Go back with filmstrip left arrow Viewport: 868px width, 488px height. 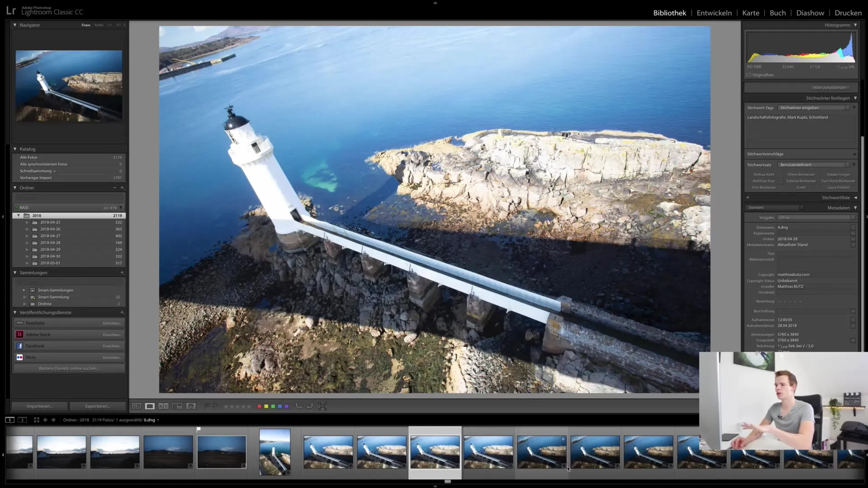tap(45, 420)
